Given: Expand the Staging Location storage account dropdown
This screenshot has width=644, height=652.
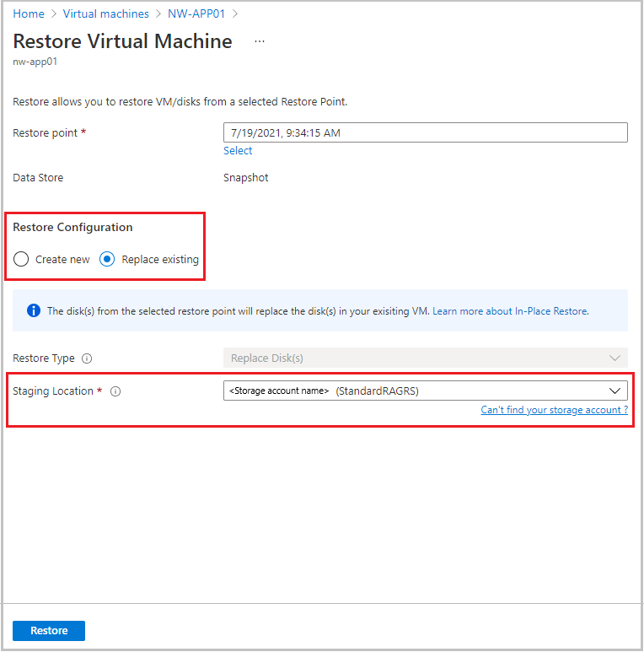Looking at the screenshot, I should pyautogui.click(x=426, y=391).
